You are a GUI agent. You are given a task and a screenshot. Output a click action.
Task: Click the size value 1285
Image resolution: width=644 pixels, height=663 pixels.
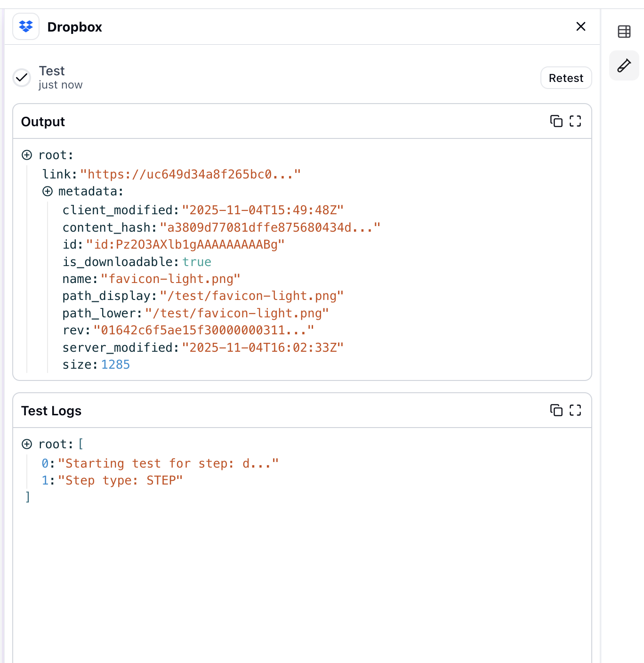tap(115, 365)
